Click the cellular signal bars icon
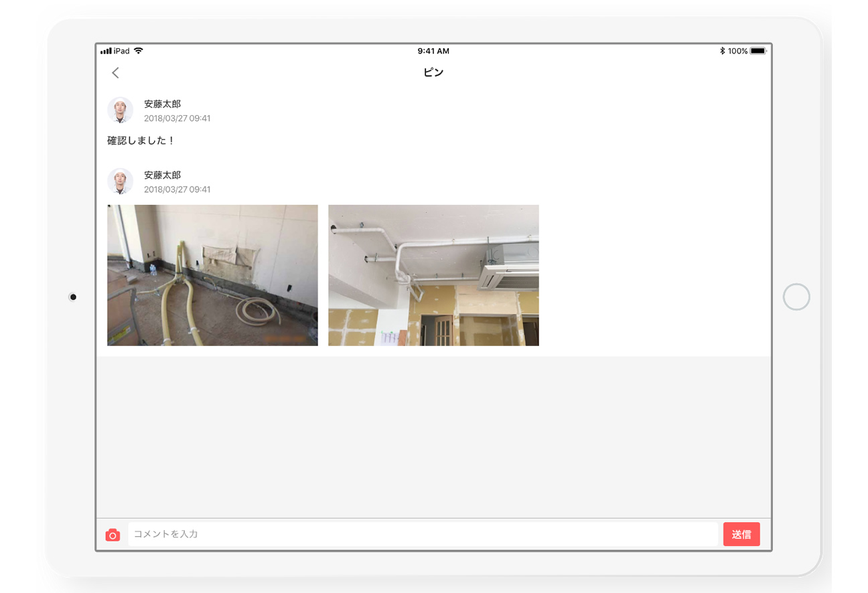Screen dimensions: 868x593 tap(106, 51)
